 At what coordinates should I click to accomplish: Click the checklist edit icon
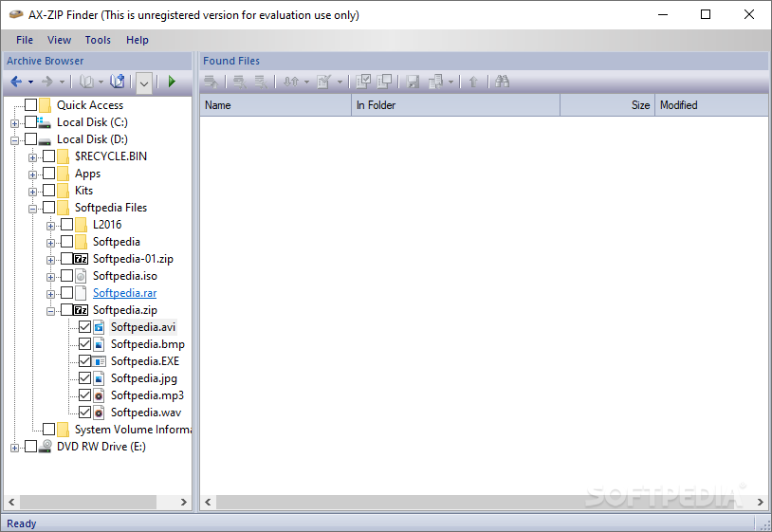pyautogui.click(x=324, y=82)
